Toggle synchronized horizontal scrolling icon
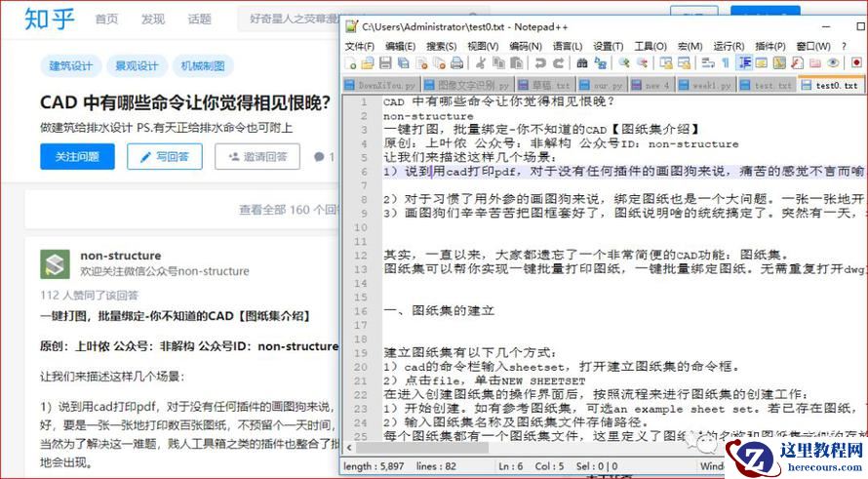Image resolution: width=868 pixels, height=479 pixels. [685, 63]
